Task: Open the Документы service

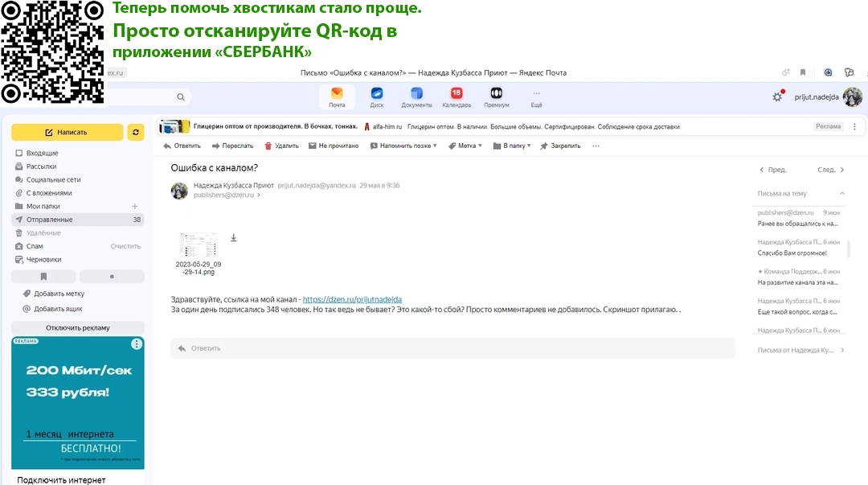Action: [416, 97]
